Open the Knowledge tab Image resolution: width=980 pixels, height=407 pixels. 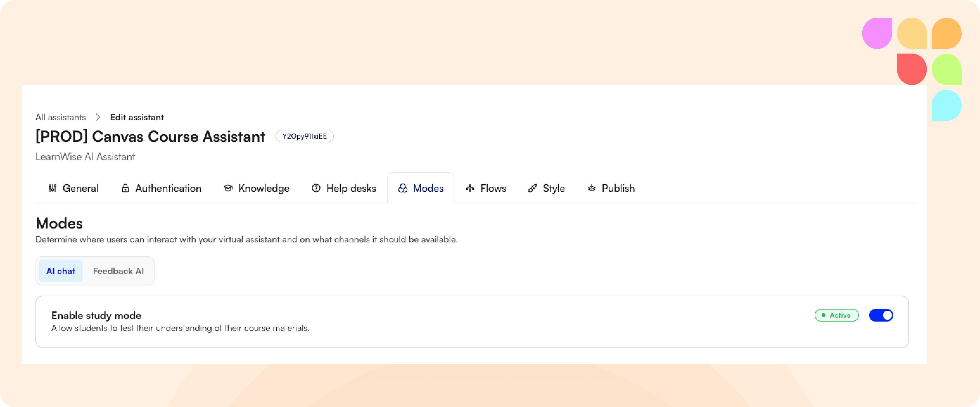[x=264, y=188]
